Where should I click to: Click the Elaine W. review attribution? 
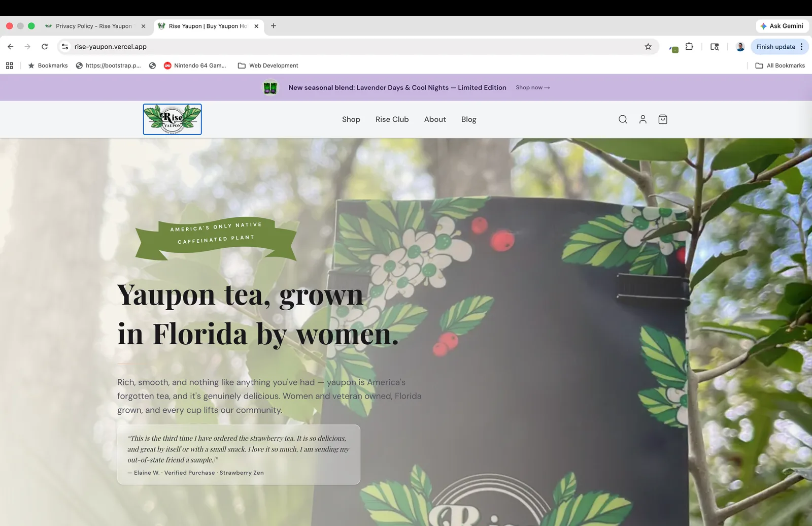196,473
